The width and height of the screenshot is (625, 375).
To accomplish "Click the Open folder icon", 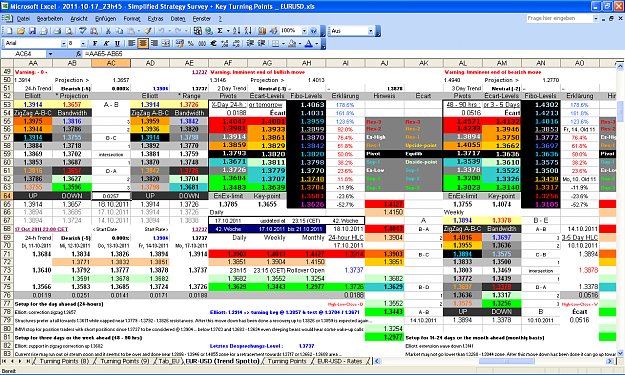I will click(21, 31).
